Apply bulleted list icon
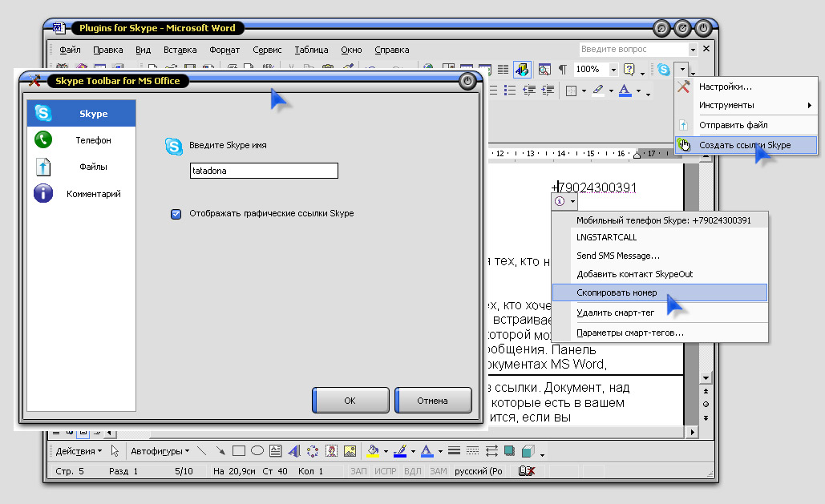This screenshot has width=825, height=504. click(509, 91)
